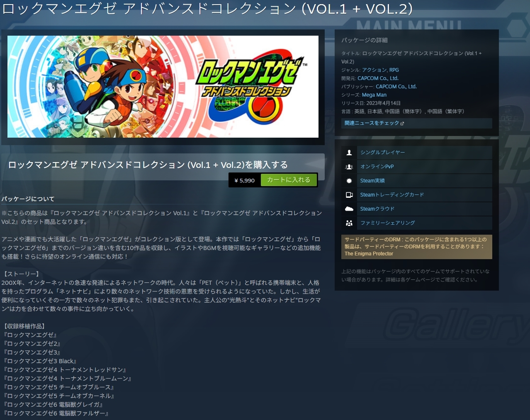Open the Mega Man series link
Image resolution: width=530 pixels, height=420 pixels.
pyautogui.click(x=374, y=95)
